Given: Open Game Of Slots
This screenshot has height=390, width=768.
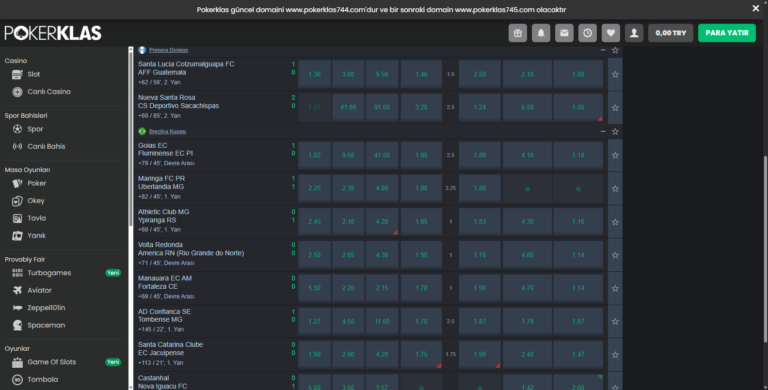Looking at the screenshot, I should [51, 362].
